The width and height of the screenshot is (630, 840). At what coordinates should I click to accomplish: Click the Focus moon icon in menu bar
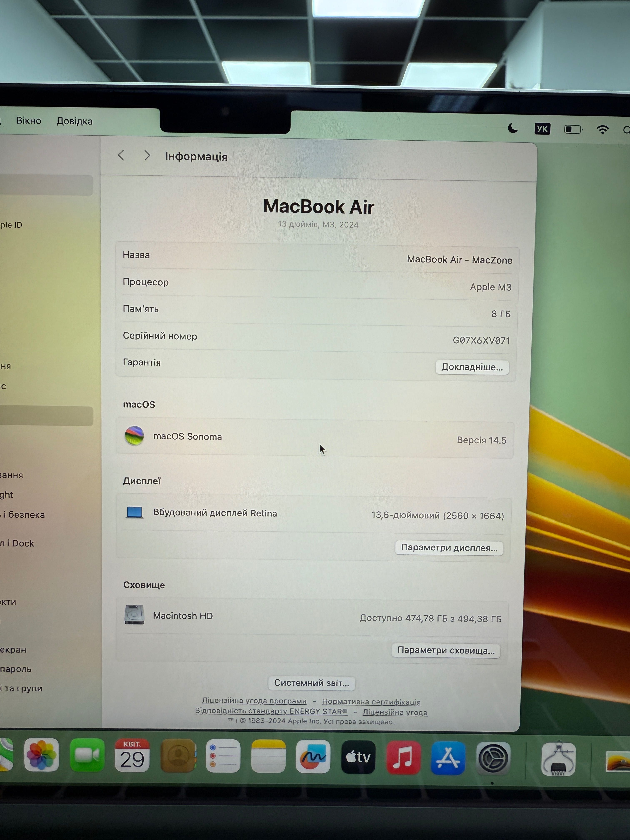click(513, 129)
